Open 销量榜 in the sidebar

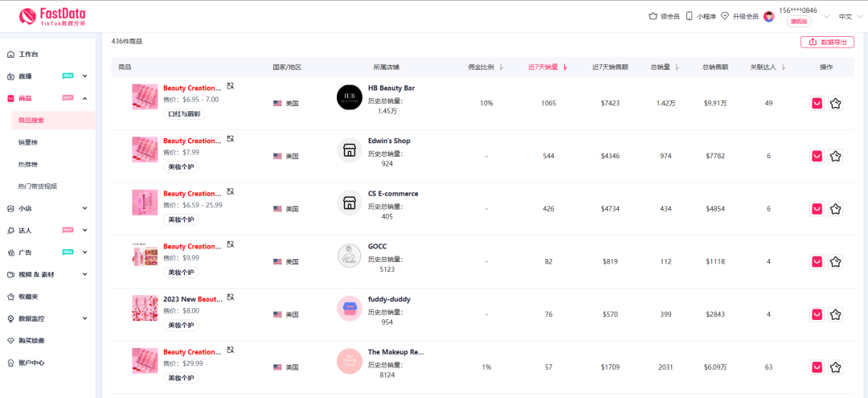click(28, 142)
